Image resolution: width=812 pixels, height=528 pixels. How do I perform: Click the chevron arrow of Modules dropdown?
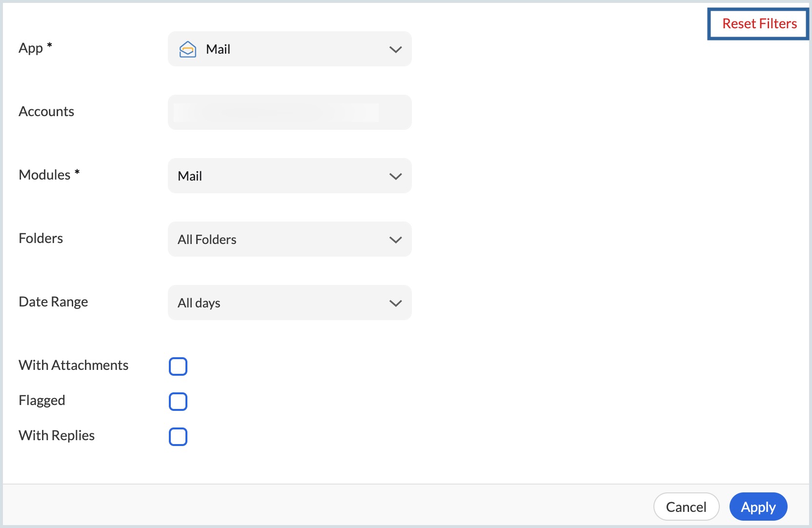[396, 176]
